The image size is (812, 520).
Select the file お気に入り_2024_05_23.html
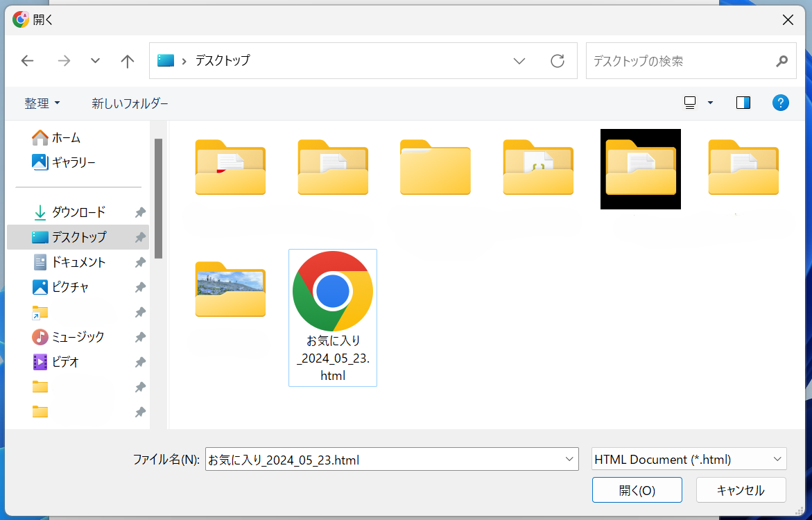[332, 318]
